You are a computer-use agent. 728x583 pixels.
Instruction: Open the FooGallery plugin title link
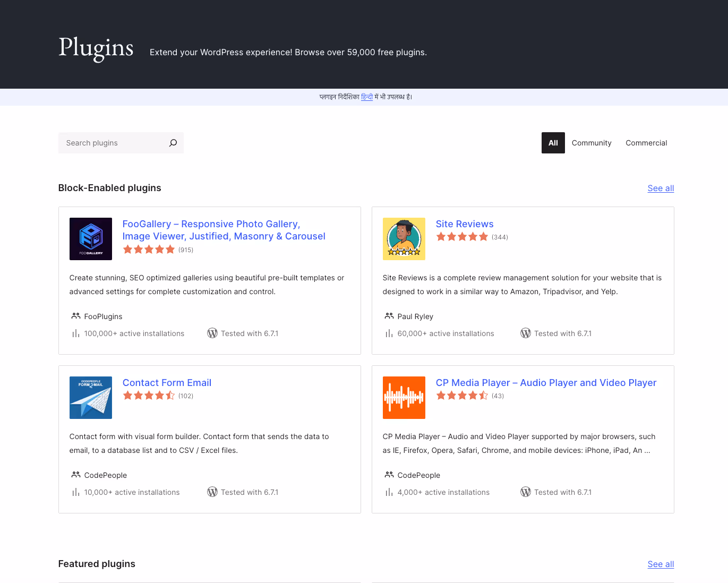[224, 230]
